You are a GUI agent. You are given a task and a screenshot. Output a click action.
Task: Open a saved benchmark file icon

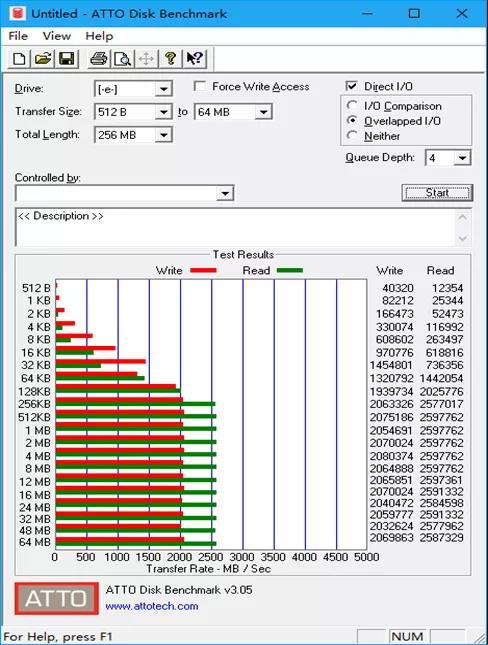pos(43,58)
